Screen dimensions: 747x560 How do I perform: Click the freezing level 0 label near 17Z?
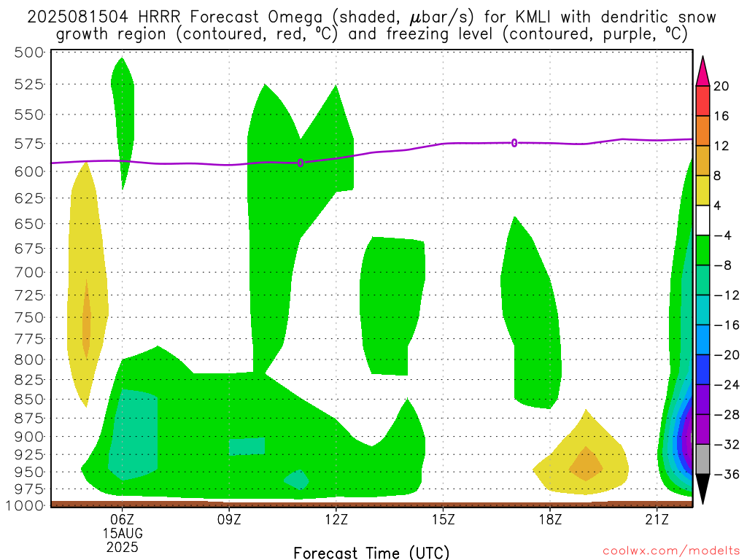(514, 143)
